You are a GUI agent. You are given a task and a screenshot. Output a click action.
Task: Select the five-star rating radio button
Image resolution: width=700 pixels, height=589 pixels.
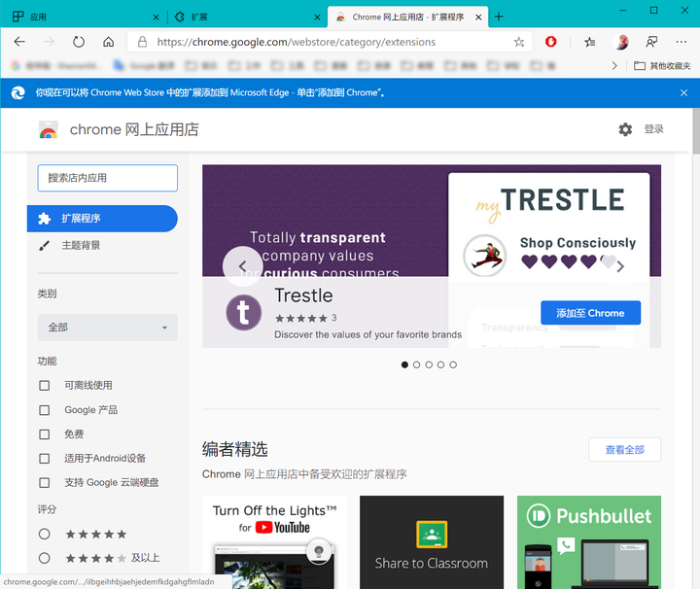[44, 534]
